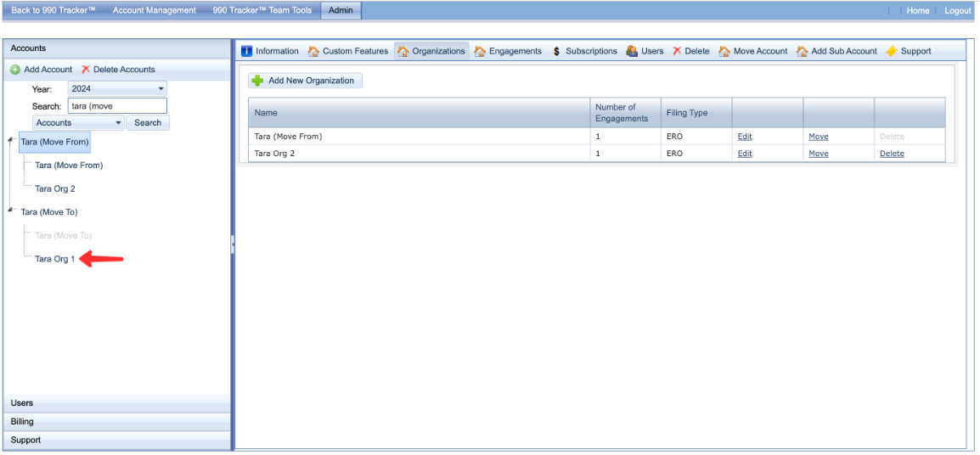Collapse the Tara (Move From) tree node
The image size is (980, 455).
coord(10,141)
